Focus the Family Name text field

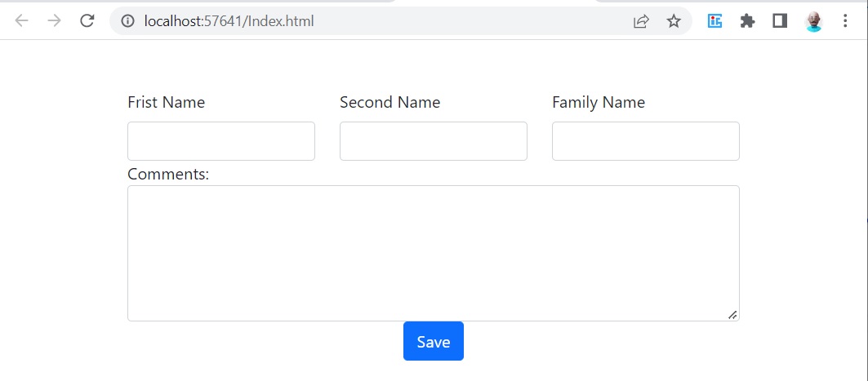645,141
